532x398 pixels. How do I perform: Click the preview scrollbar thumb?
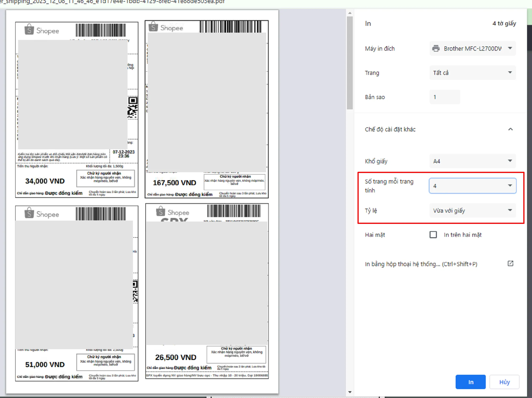350,63
